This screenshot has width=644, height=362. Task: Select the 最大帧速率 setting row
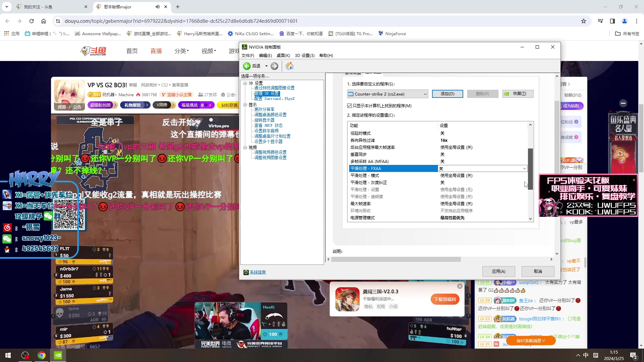tap(438, 204)
